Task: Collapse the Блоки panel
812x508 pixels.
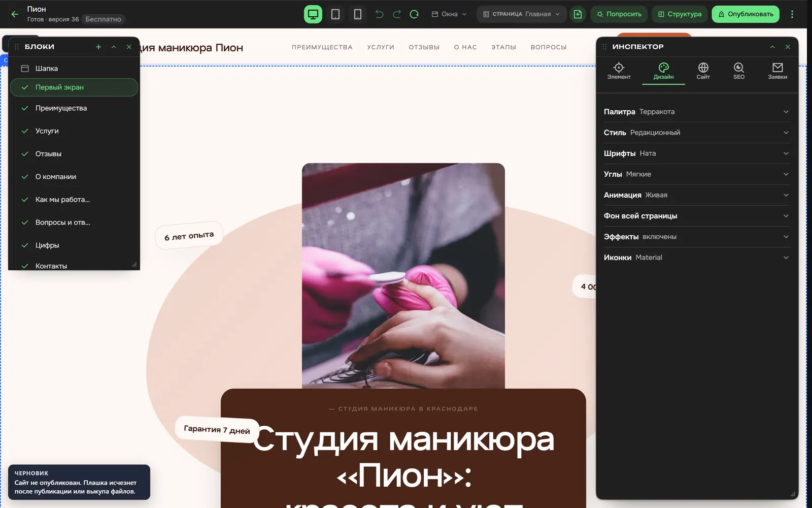Action: click(114, 47)
